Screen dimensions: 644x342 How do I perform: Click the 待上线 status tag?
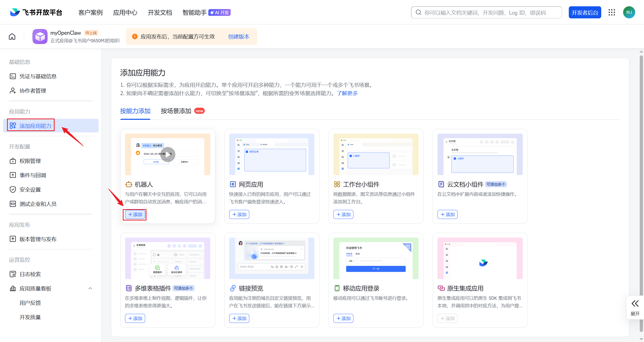[91, 33]
